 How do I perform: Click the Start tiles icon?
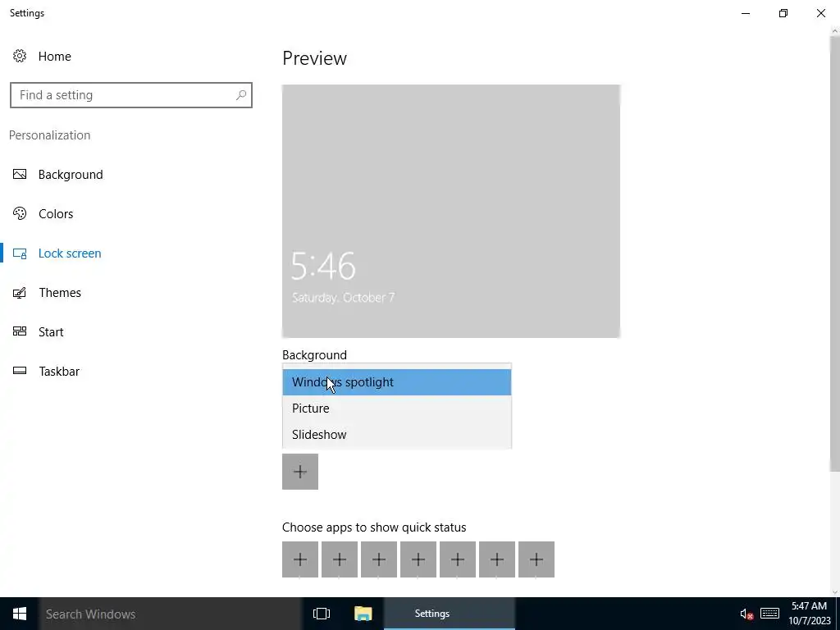click(x=20, y=331)
